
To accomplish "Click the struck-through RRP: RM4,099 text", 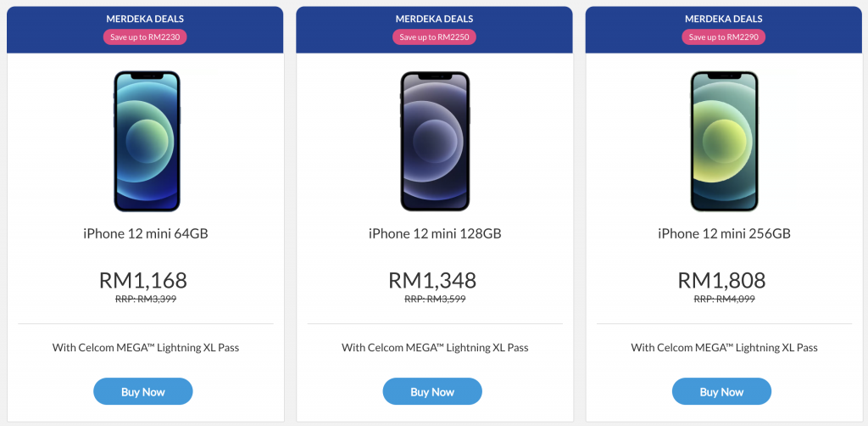I will coord(724,299).
